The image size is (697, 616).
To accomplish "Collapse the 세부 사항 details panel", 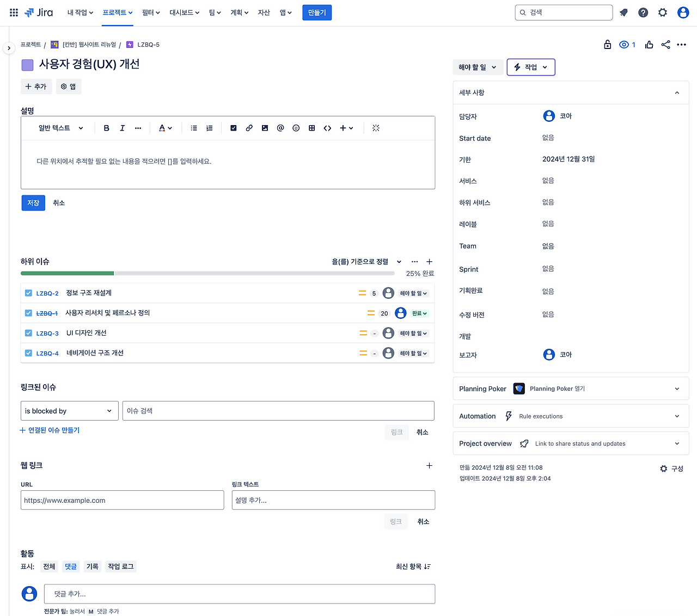I will (677, 93).
